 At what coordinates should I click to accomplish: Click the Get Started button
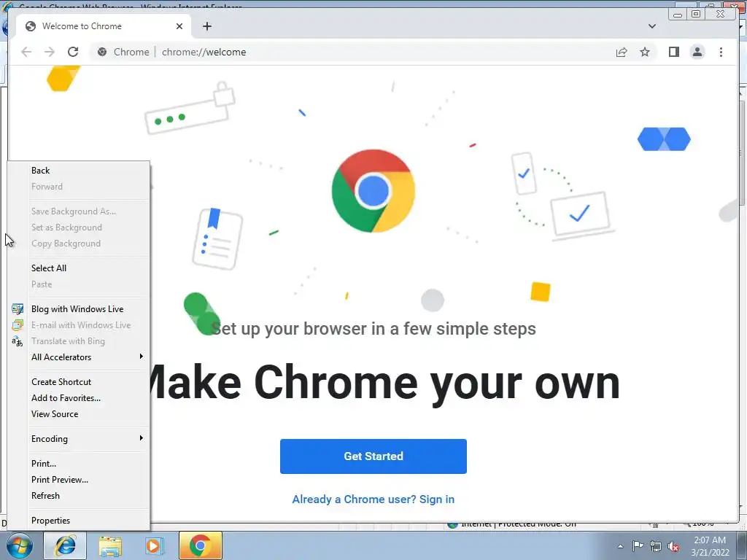[373, 456]
